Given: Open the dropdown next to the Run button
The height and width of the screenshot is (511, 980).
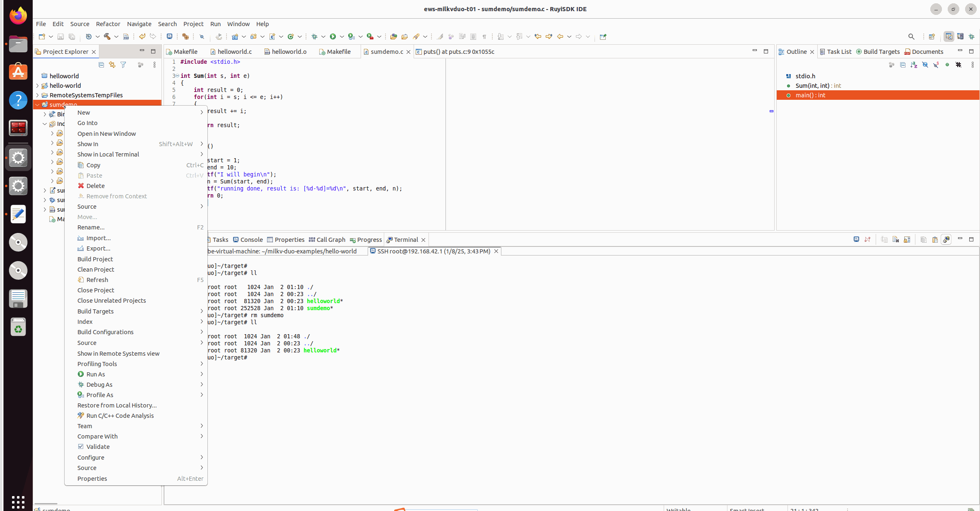Looking at the screenshot, I should pos(342,36).
